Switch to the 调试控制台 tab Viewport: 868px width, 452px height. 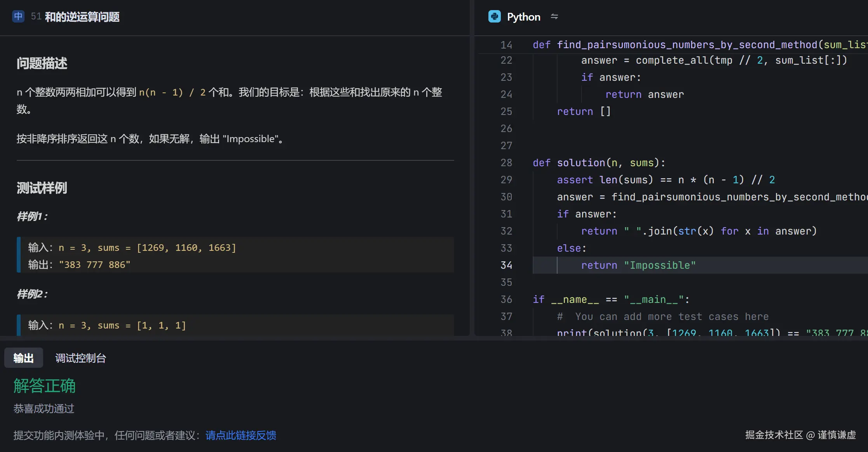[x=80, y=358]
